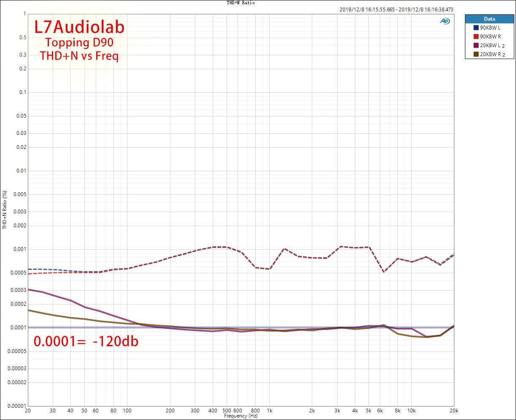Click the purple 20KBW L legend swatch
Screen dimensions: 516x420
tap(476, 46)
